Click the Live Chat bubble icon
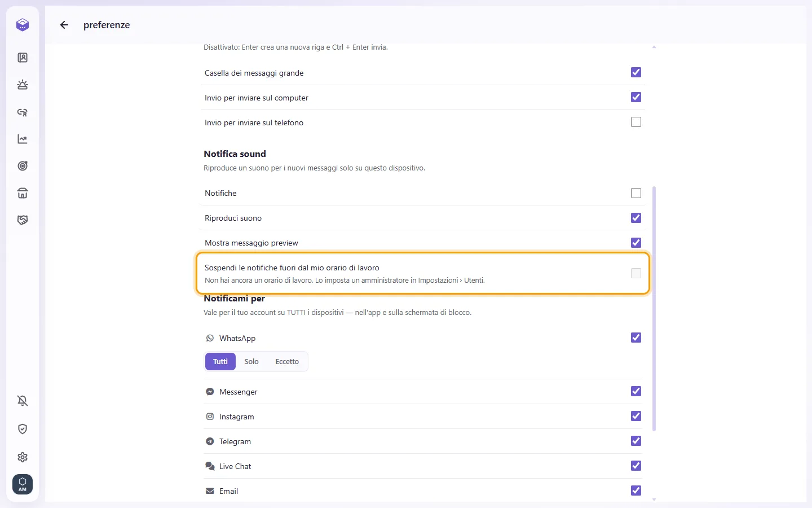The image size is (812, 508). coord(210,466)
